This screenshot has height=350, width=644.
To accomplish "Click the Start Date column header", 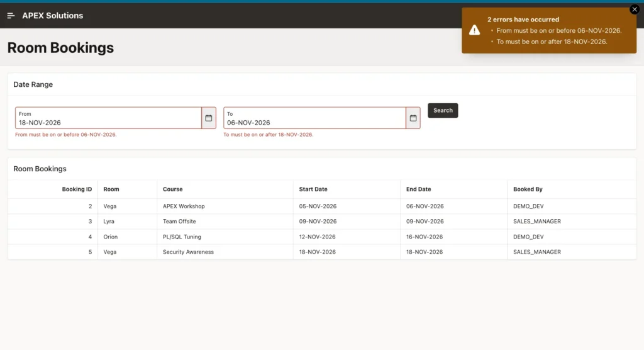I will [x=313, y=189].
